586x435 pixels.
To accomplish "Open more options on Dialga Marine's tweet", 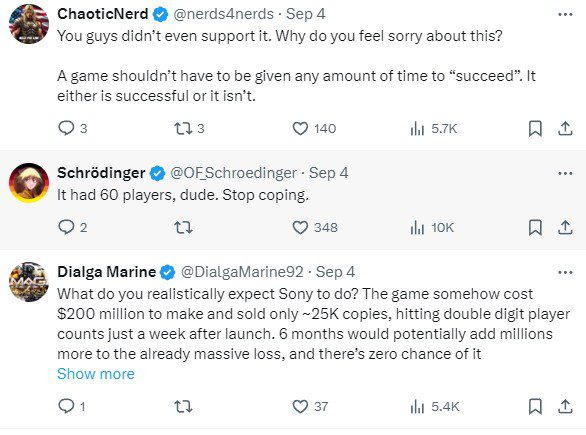I will pos(565,272).
